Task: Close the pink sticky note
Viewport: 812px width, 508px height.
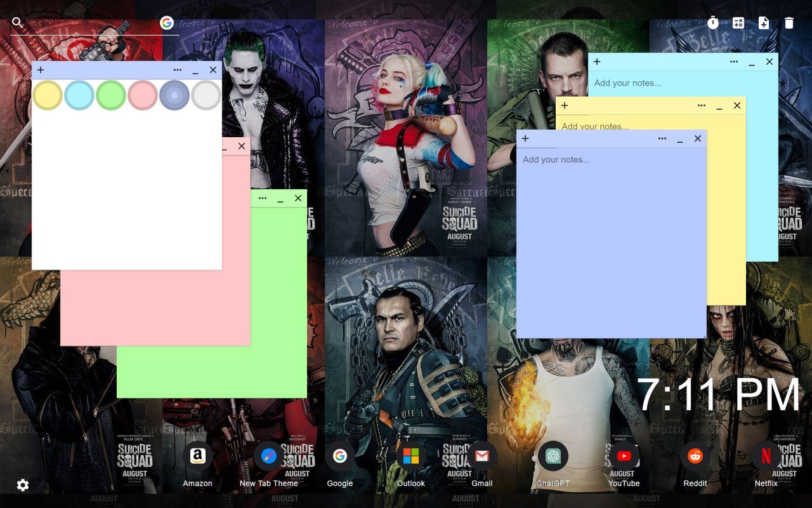Action: 242,146
